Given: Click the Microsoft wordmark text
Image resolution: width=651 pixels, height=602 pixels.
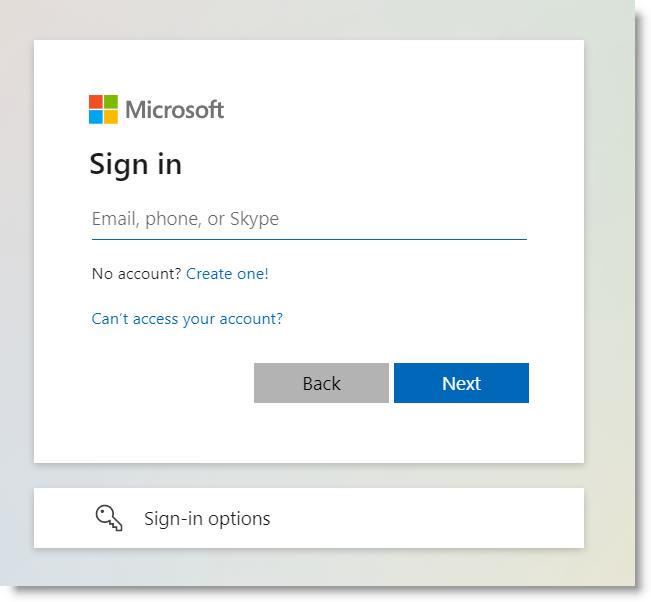Looking at the screenshot, I should coord(175,110).
